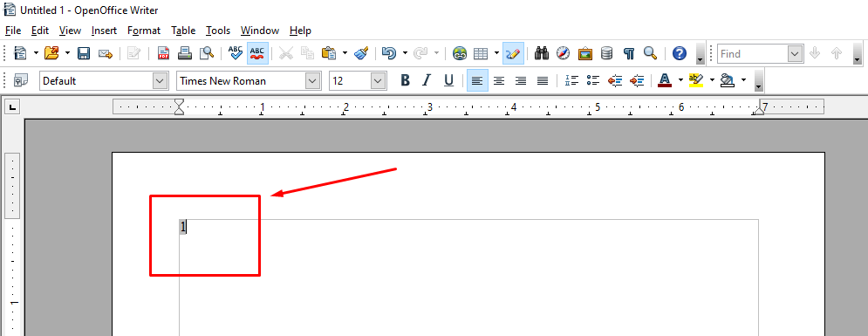Expand the font size 12 dropdown

pyautogui.click(x=379, y=81)
